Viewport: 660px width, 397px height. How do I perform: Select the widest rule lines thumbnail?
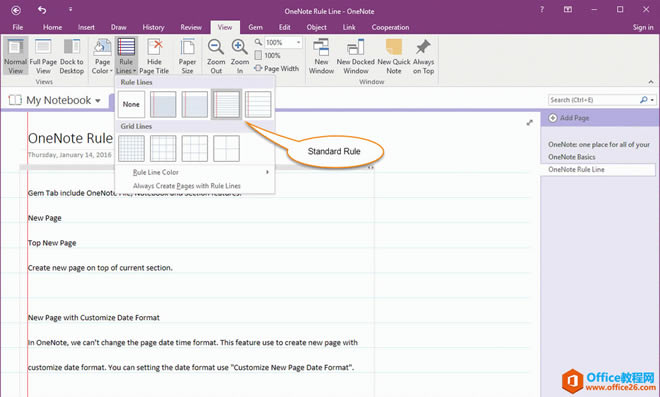click(x=258, y=104)
